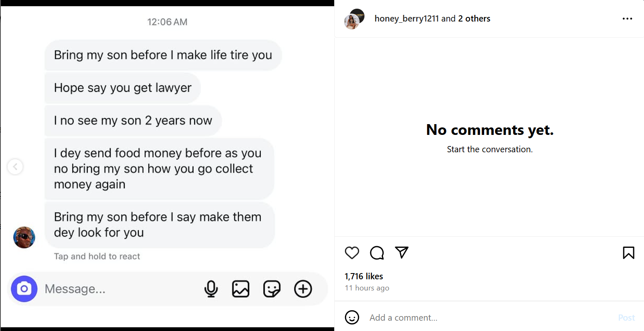
Task: Open the sticker icon in message bar
Action: (x=272, y=289)
